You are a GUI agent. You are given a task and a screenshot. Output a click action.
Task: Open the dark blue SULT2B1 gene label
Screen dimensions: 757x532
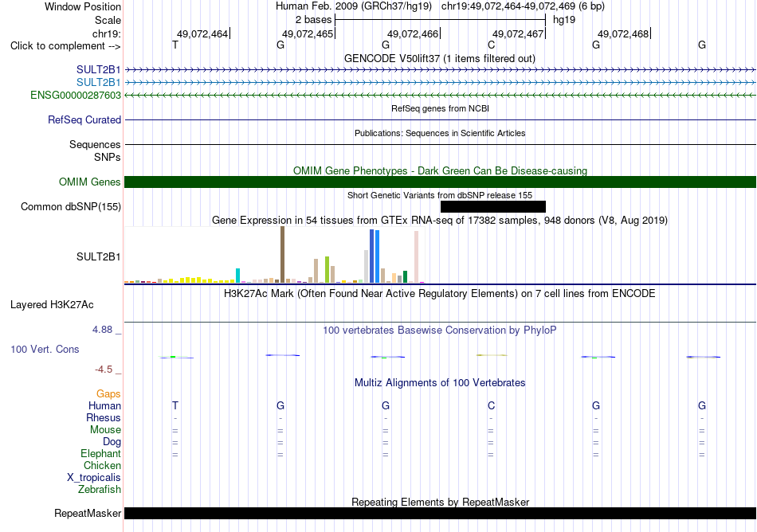pyautogui.click(x=99, y=69)
